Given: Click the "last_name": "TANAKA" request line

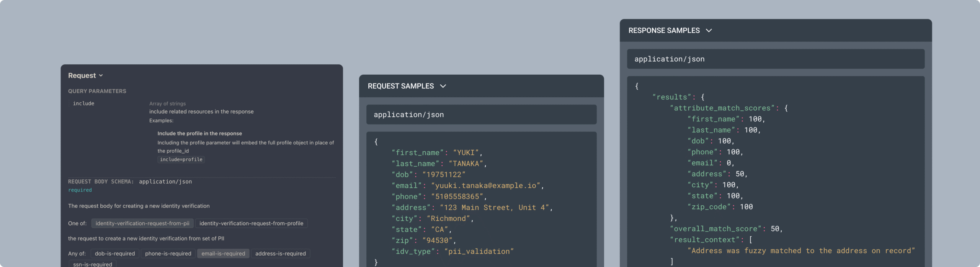Looking at the screenshot, I should (x=439, y=164).
